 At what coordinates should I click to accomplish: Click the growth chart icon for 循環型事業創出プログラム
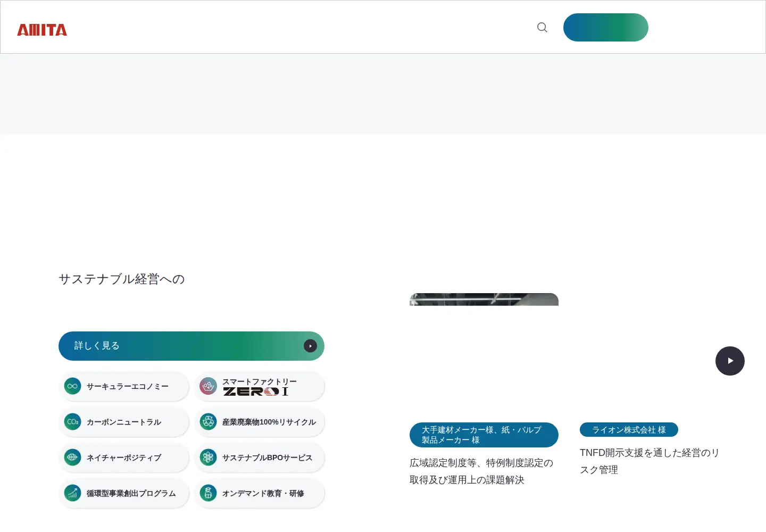tap(72, 493)
